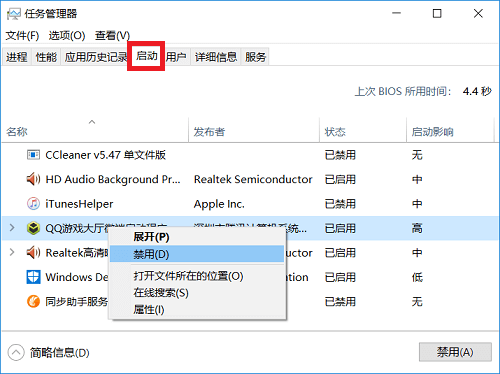Switch to the 服务 tab
The height and width of the screenshot is (374, 500).
(x=255, y=57)
